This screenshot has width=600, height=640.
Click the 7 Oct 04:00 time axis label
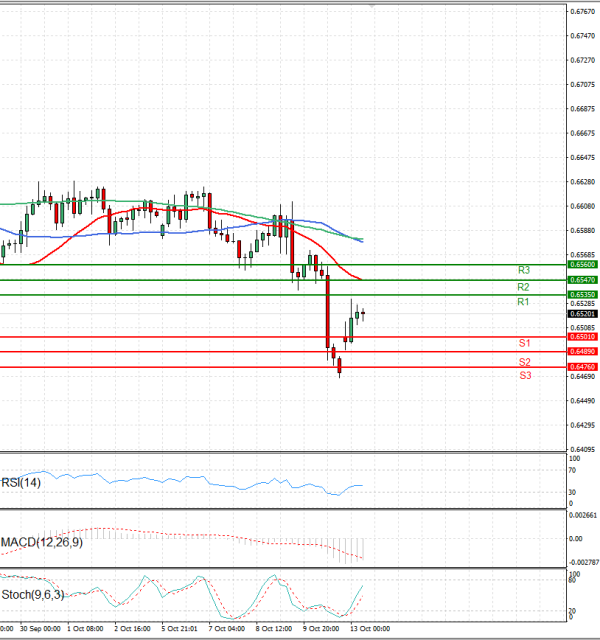pos(226,630)
